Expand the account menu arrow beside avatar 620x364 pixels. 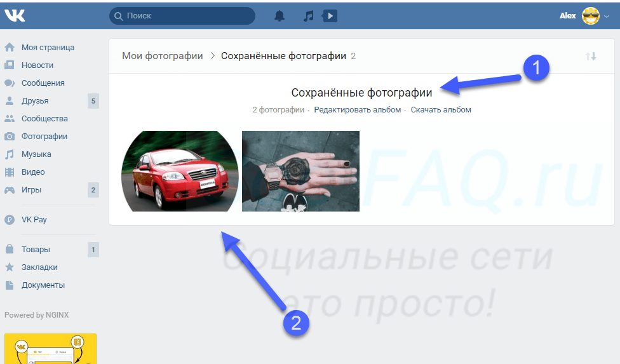607,17
